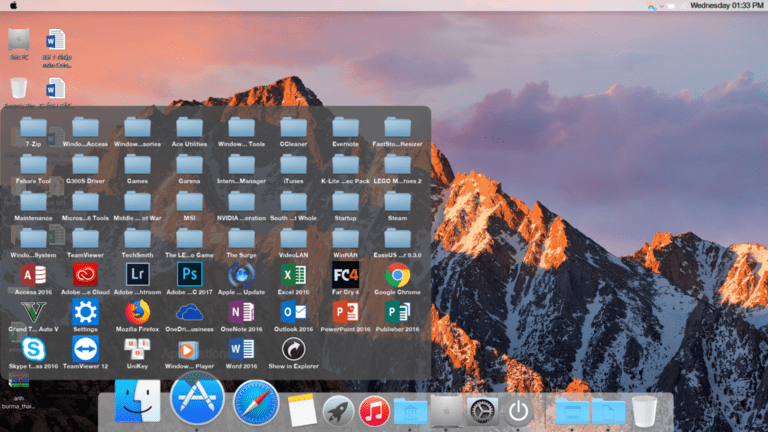
Task: Click the power button in dock
Action: point(519,411)
